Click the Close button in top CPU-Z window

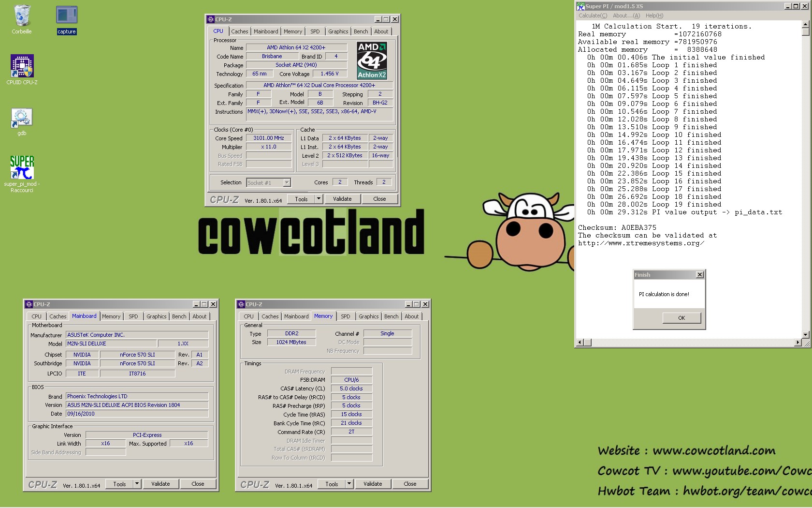pos(379,199)
